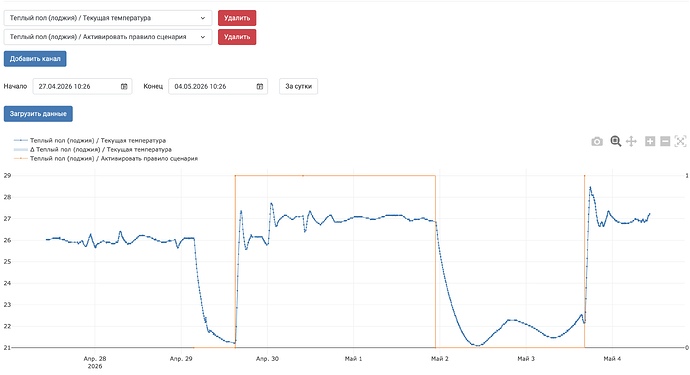
Task: Toggle Текущая температура legend trace
Action: pos(90,140)
